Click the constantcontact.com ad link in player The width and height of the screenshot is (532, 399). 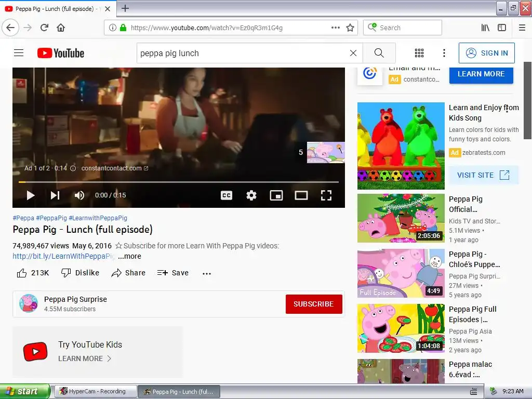[114, 168]
